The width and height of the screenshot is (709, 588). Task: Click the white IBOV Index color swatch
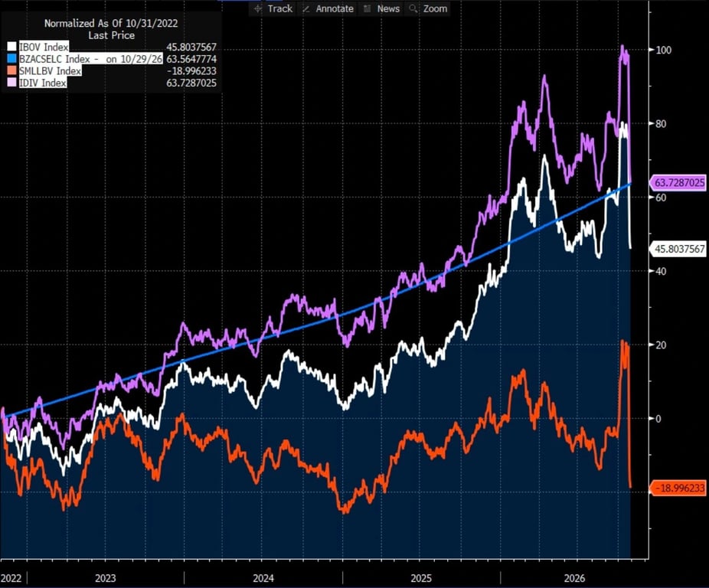click(11, 47)
